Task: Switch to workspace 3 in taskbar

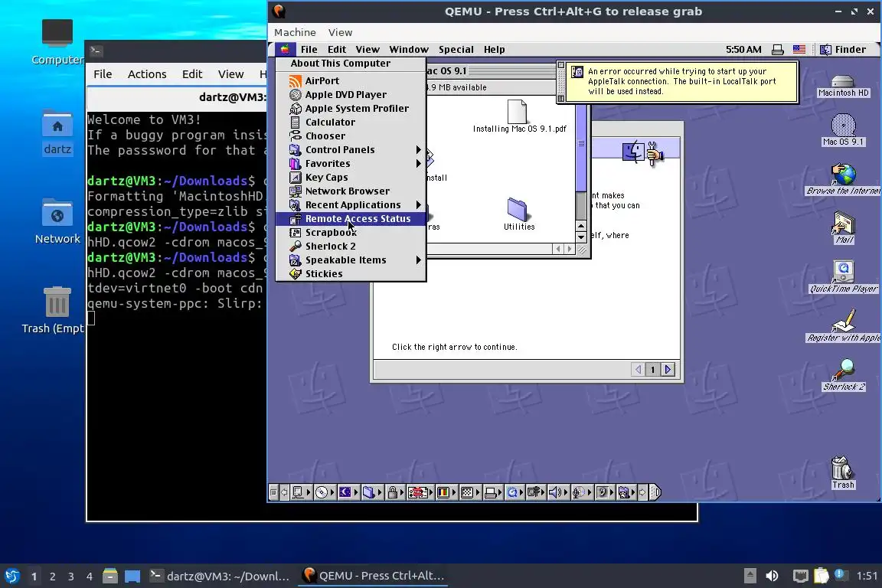Action: coord(71,577)
